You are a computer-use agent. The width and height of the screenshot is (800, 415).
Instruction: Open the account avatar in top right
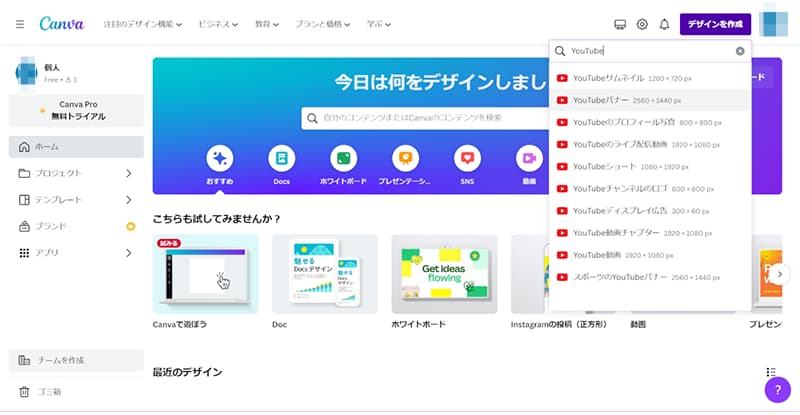[773, 23]
